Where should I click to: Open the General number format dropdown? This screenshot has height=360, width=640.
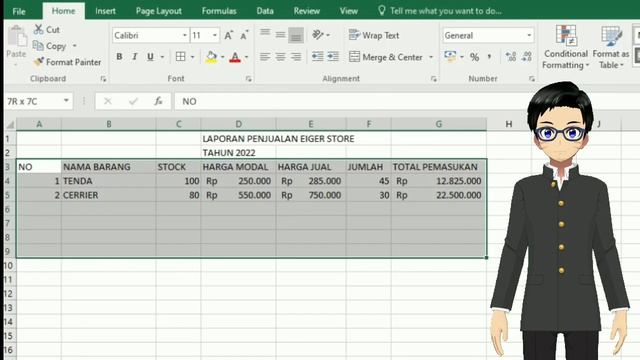[x=529, y=36]
